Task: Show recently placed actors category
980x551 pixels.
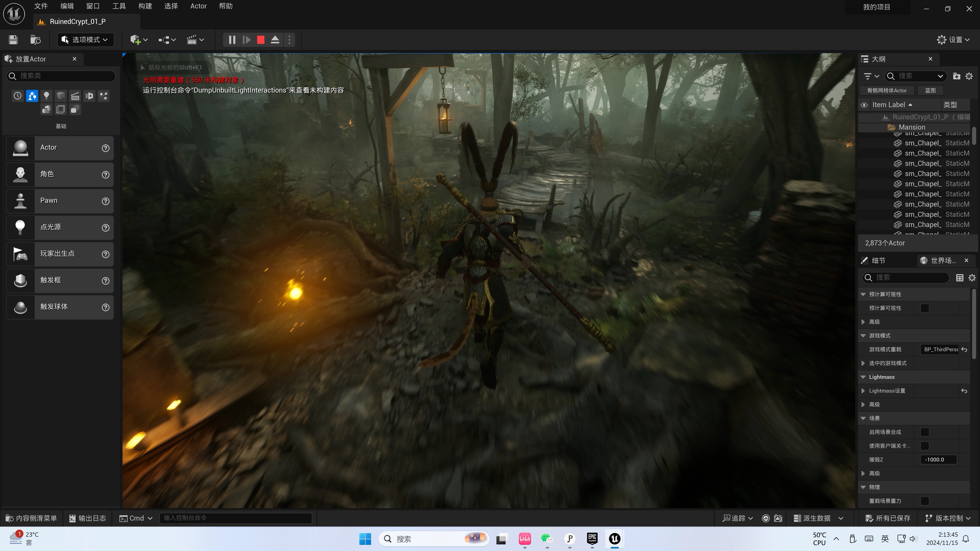Action: [x=18, y=96]
